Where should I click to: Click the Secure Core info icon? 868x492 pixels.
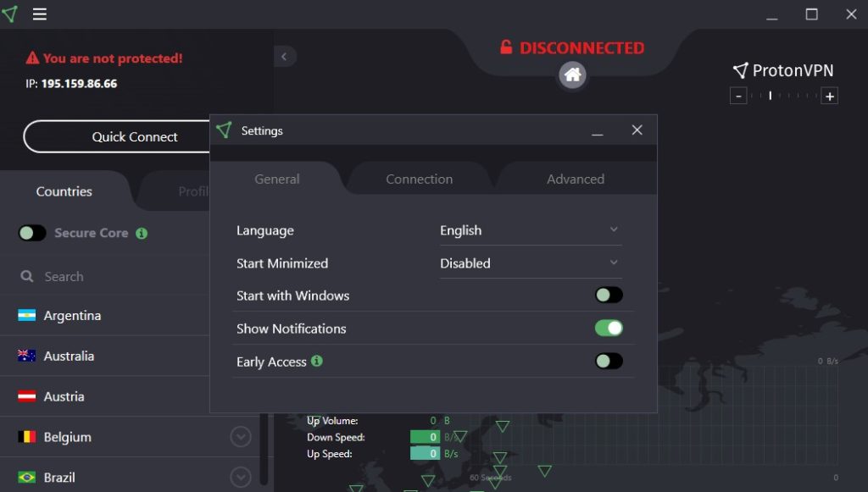pyautogui.click(x=142, y=233)
